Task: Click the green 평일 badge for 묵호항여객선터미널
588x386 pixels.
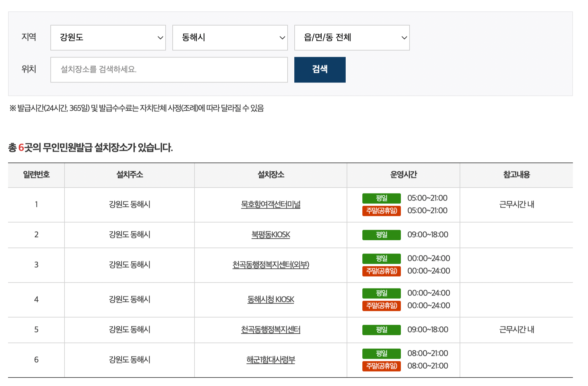Action: [381, 198]
